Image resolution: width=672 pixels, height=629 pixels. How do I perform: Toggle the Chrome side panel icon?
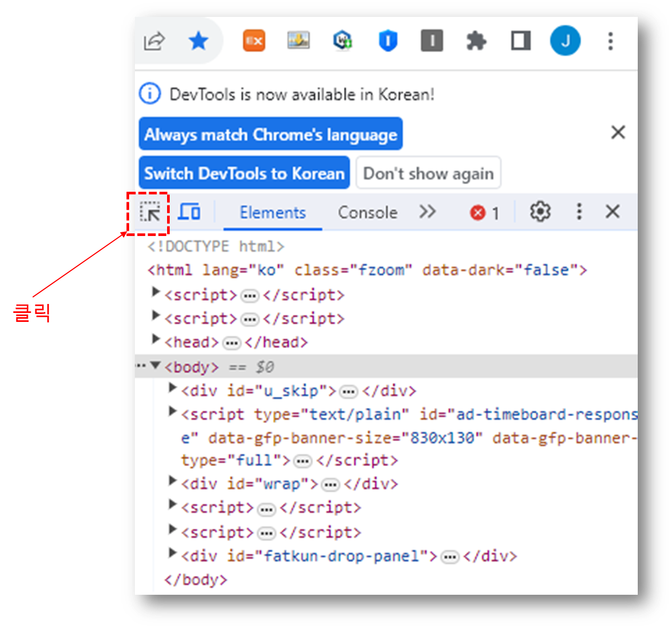pyautogui.click(x=521, y=41)
